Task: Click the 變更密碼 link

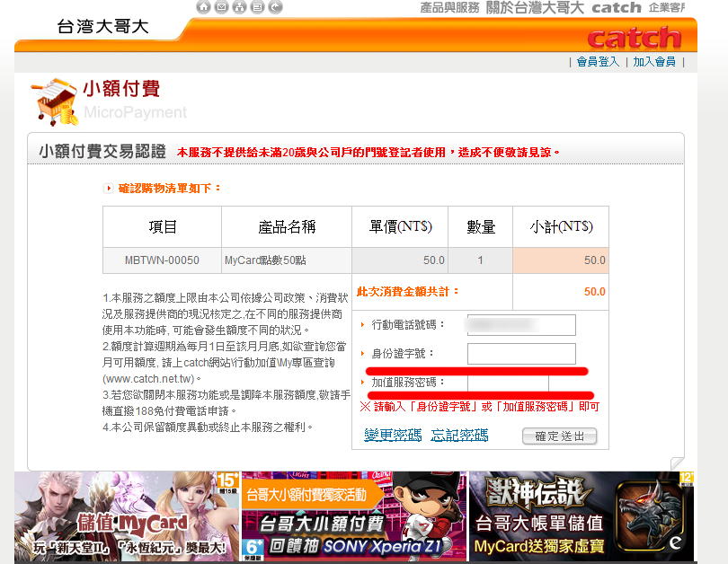Action: pos(393,435)
